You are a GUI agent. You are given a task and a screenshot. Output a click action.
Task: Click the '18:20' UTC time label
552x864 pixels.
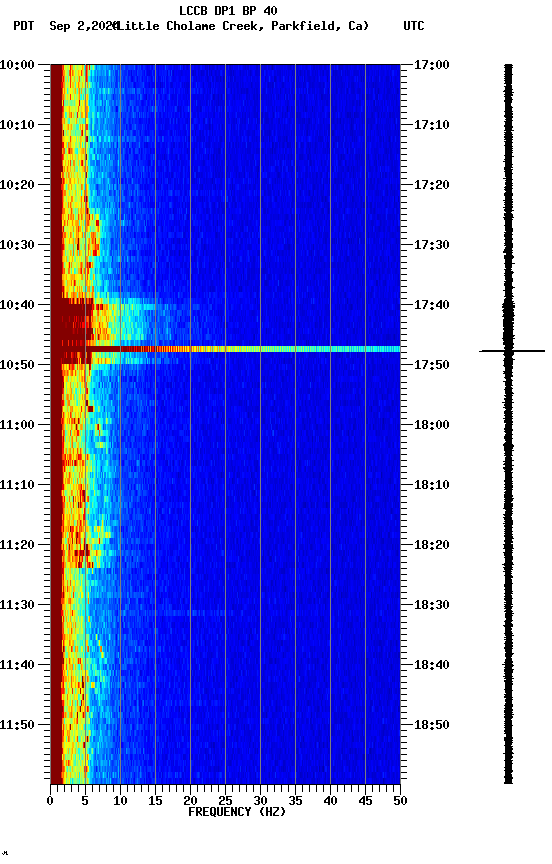point(432,545)
